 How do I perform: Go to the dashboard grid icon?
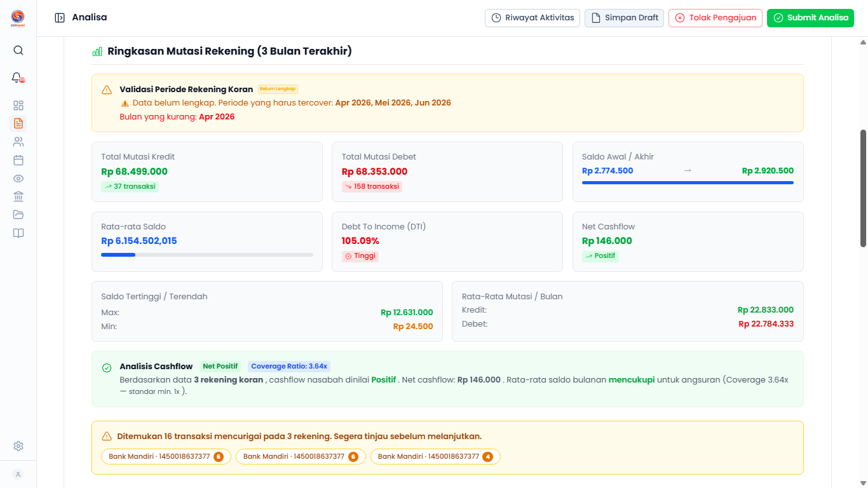coord(18,105)
